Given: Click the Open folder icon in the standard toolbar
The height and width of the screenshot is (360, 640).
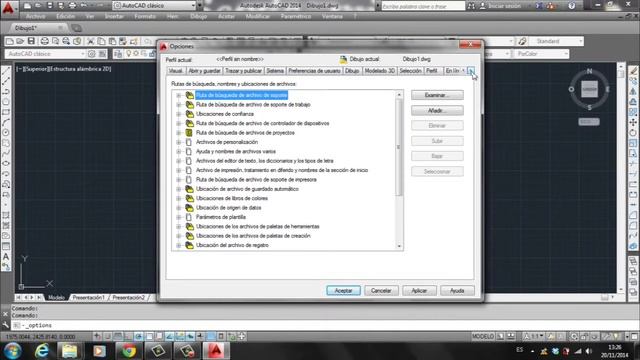Looking at the screenshot, I should coord(20,41).
